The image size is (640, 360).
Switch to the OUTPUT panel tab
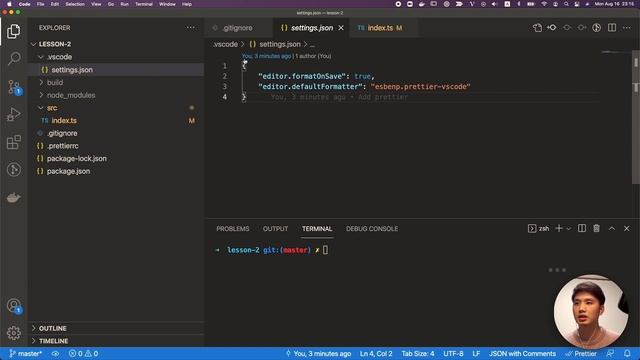(276, 229)
